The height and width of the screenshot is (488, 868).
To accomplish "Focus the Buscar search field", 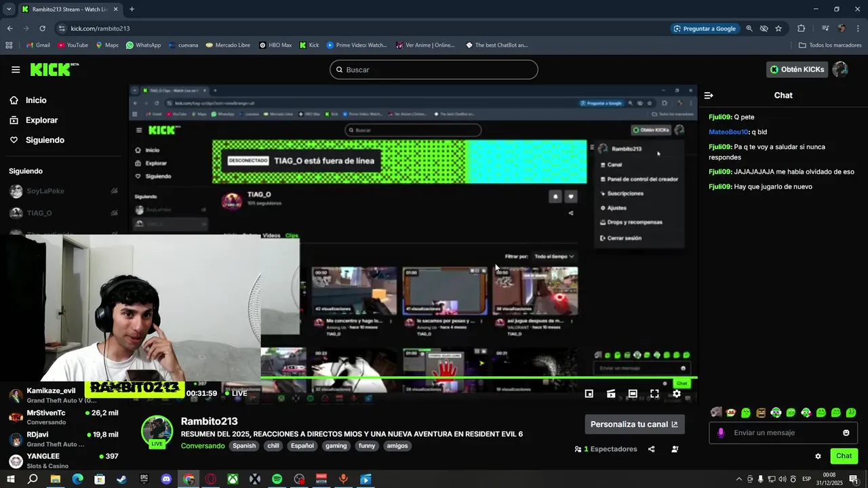I will [434, 70].
